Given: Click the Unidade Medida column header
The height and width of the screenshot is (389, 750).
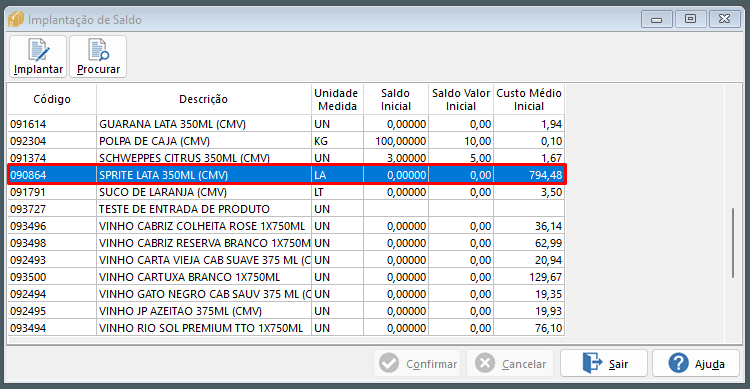Looking at the screenshot, I should tap(337, 99).
